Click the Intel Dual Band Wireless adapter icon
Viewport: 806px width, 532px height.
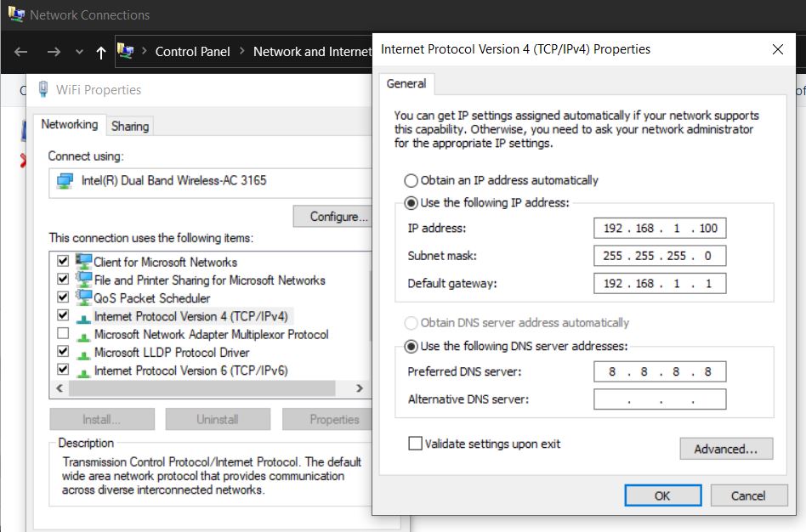click(65, 181)
